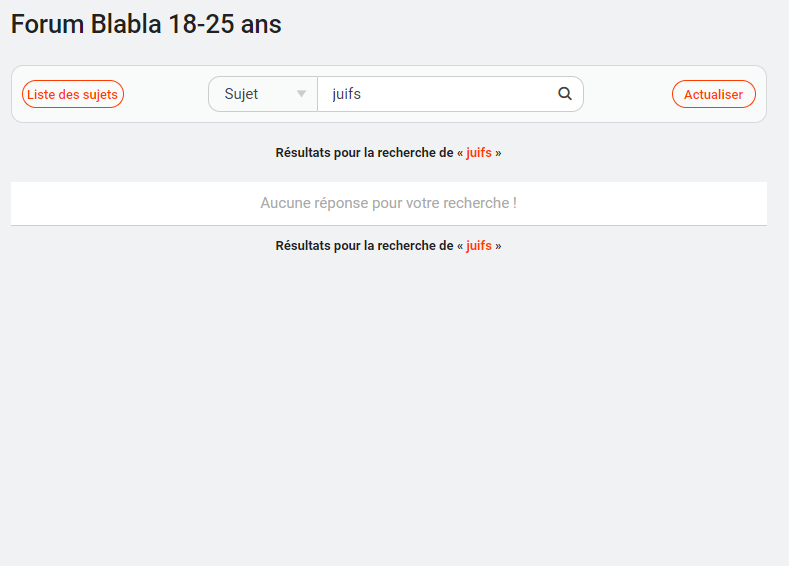Click the Forum Blabla 18-25 ans heading
The width and height of the screenshot is (789, 566).
click(146, 25)
